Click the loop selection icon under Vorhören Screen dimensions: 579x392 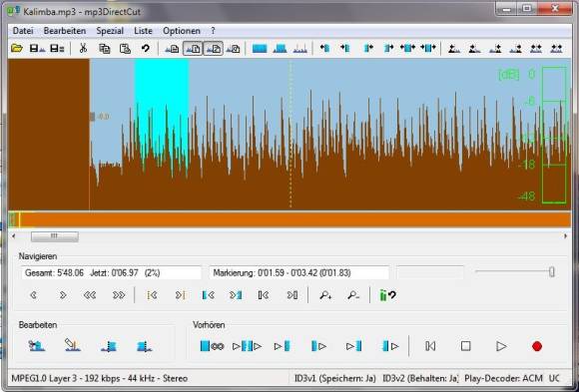tap(212, 346)
